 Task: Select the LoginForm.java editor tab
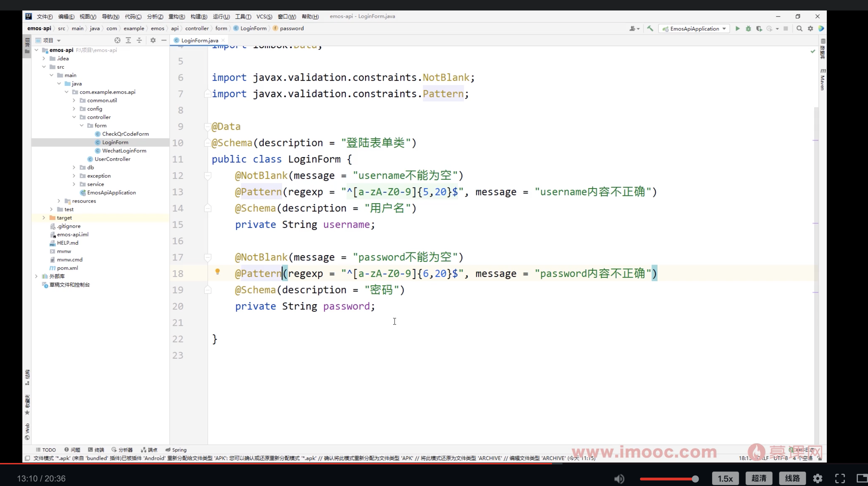(199, 40)
